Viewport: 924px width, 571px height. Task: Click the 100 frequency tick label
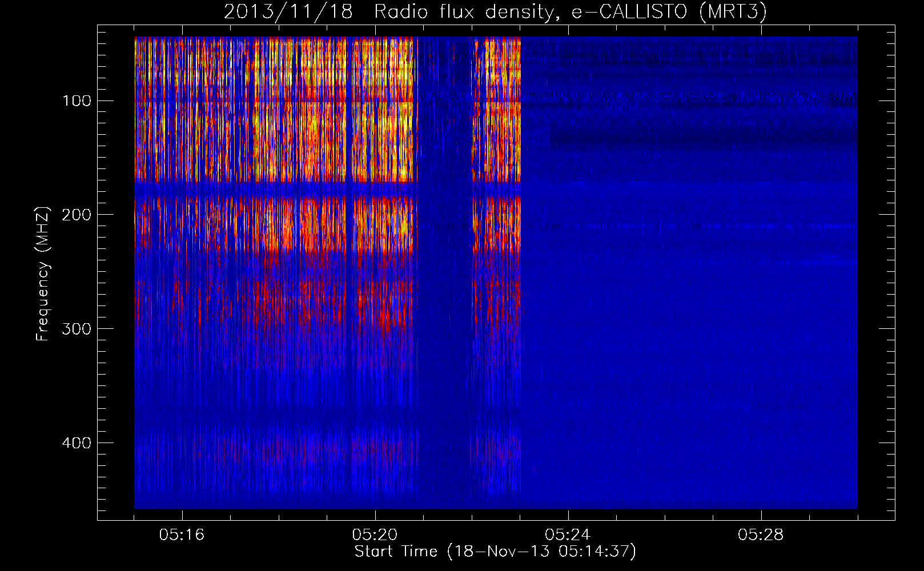pos(77,101)
